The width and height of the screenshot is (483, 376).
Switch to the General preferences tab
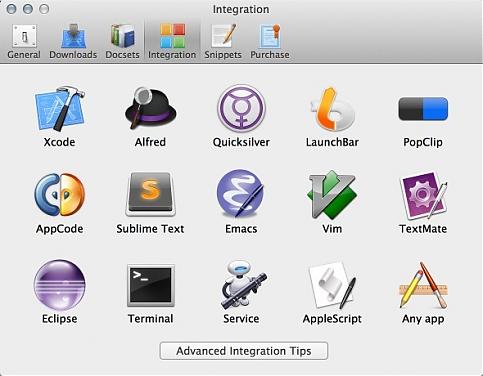click(x=24, y=42)
